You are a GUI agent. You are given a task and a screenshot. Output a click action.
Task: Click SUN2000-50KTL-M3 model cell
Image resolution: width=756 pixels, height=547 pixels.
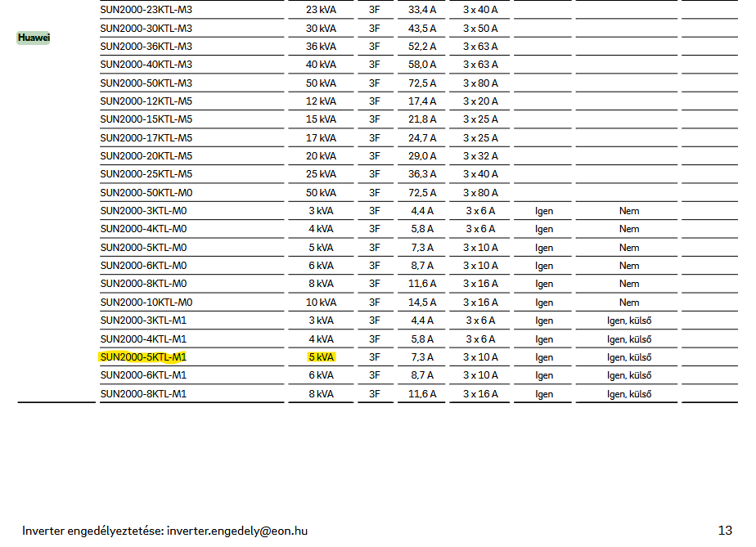coord(146,83)
